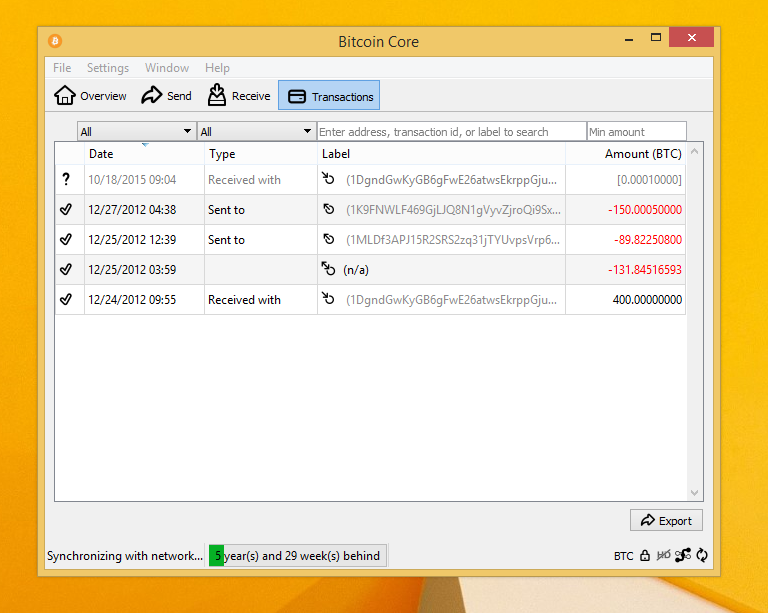The image size is (768, 613).
Task: Open the Receive tab
Action: 239,95
